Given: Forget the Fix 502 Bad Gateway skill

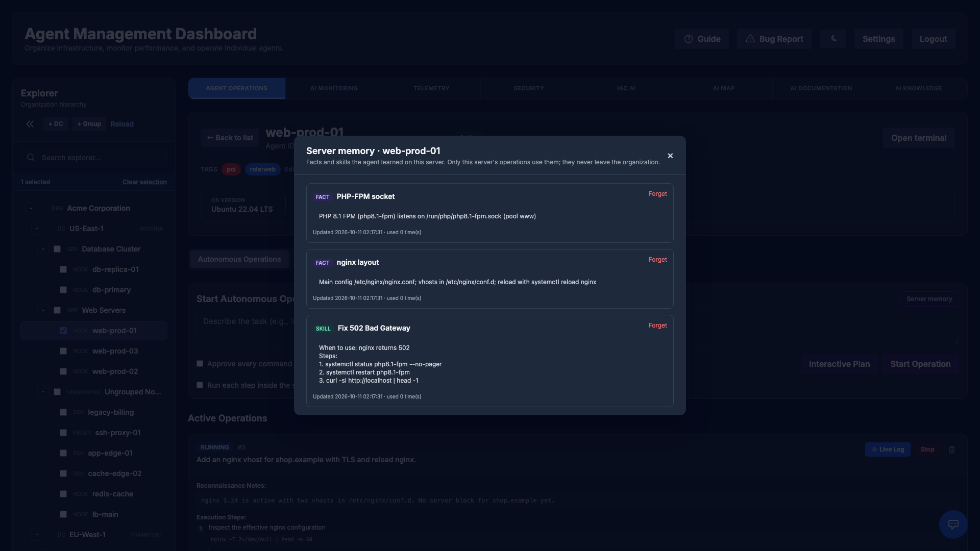Looking at the screenshot, I should click(x=657, y=325).
